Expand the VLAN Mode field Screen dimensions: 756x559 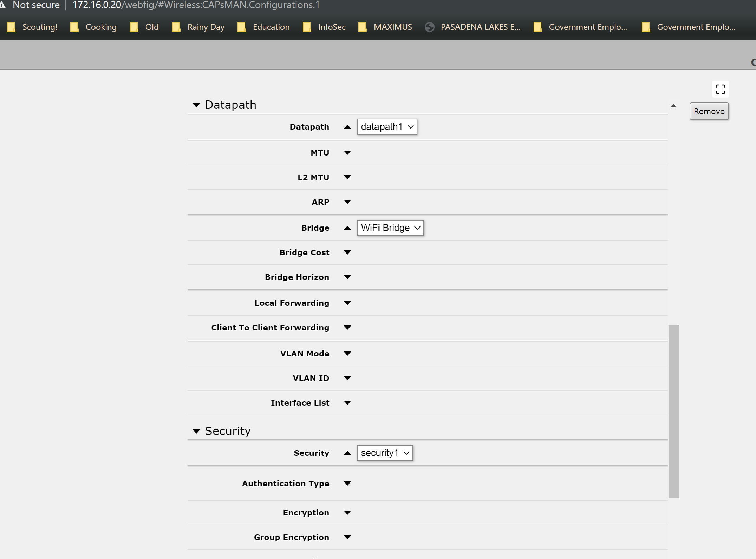click(x=347, y=354)
